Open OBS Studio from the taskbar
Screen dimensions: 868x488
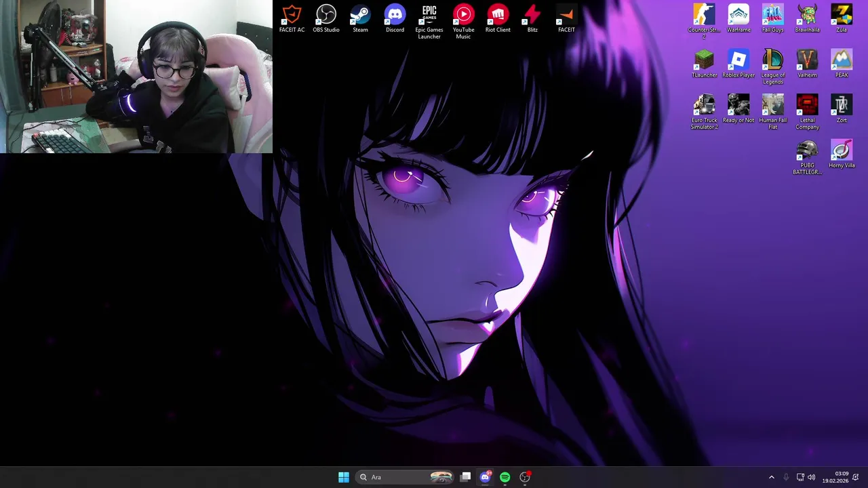coord(525,477)
